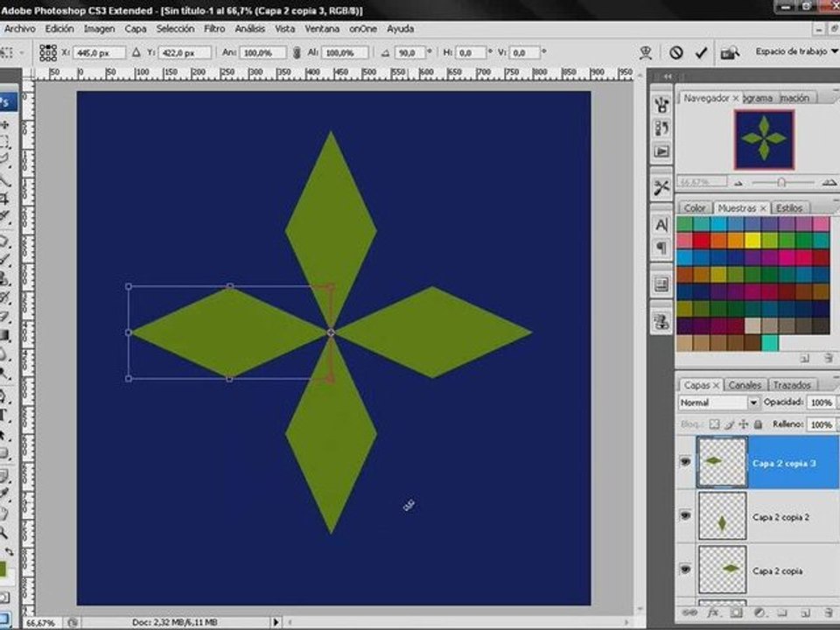Pick the yellow swatch in Muestras
This screenshot has width=840, height=630.
click(752, 241)
